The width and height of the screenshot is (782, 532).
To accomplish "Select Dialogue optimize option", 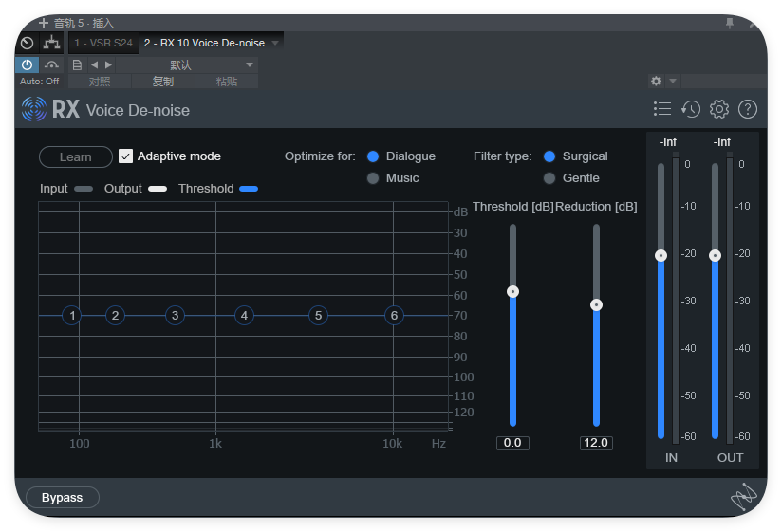I will click(373, 156).
